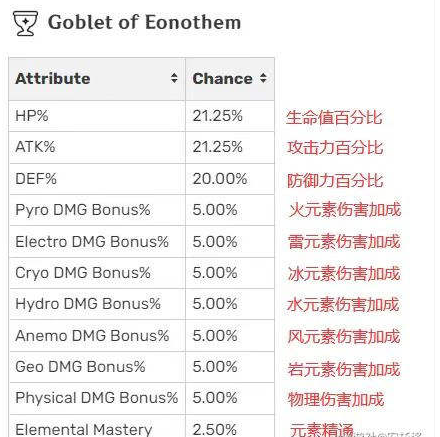Click the Attribute column header

click(x=97, y=79)
